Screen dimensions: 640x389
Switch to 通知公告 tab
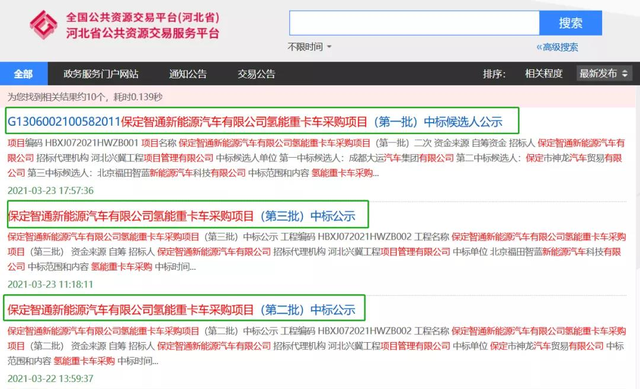coord(188,74)
